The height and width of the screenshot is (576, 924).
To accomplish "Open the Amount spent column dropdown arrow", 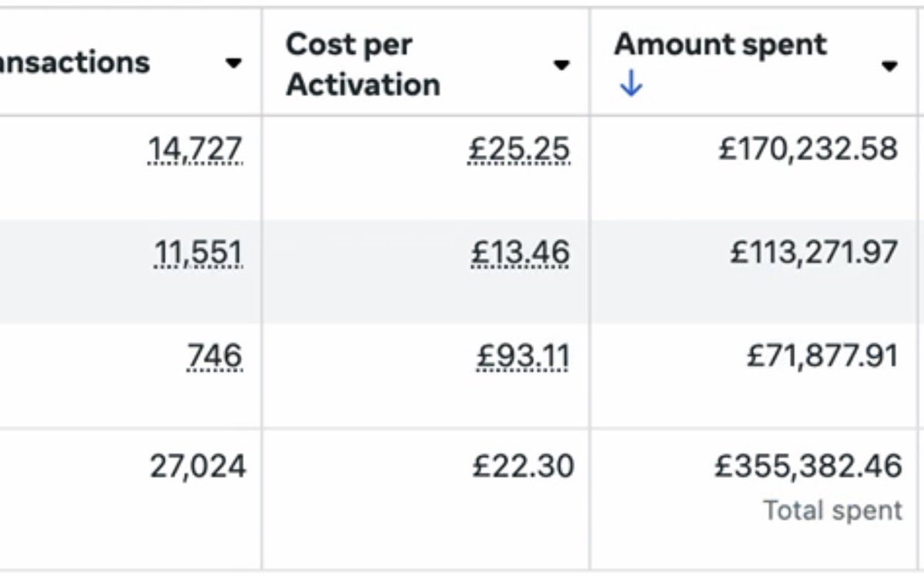I will 889,66.
